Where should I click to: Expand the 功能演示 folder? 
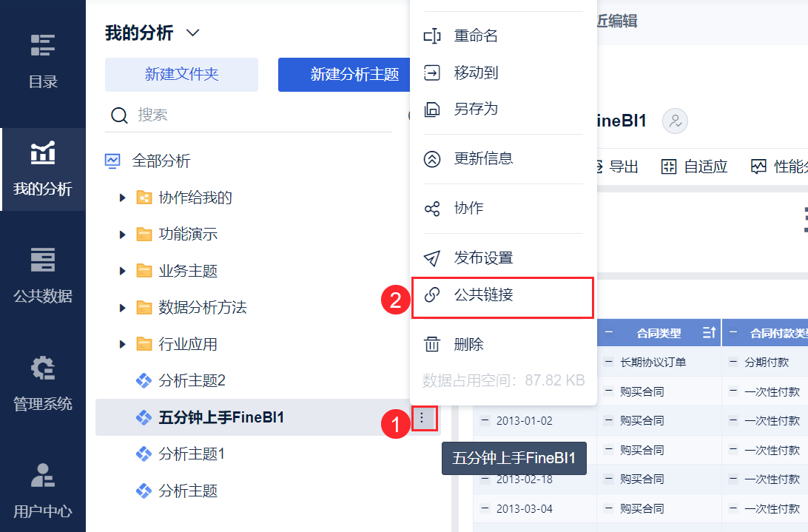(x=123, y=235)
